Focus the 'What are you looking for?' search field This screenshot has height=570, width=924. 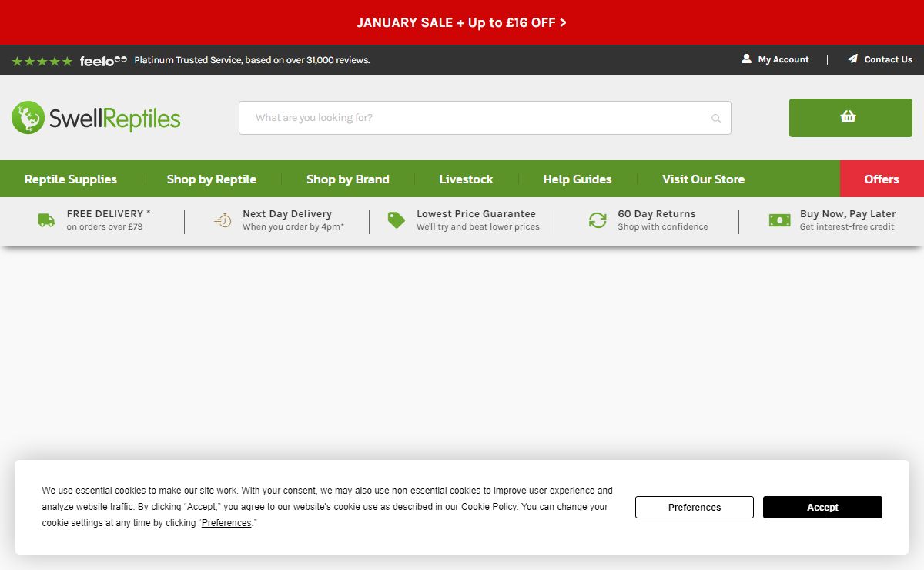point(485,118)
